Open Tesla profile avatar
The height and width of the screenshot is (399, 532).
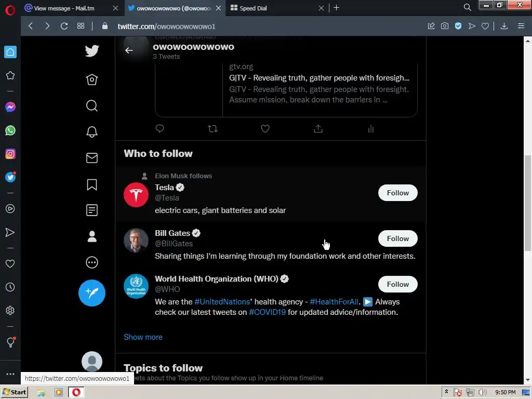pyautogui.click(x=136, y=195)
